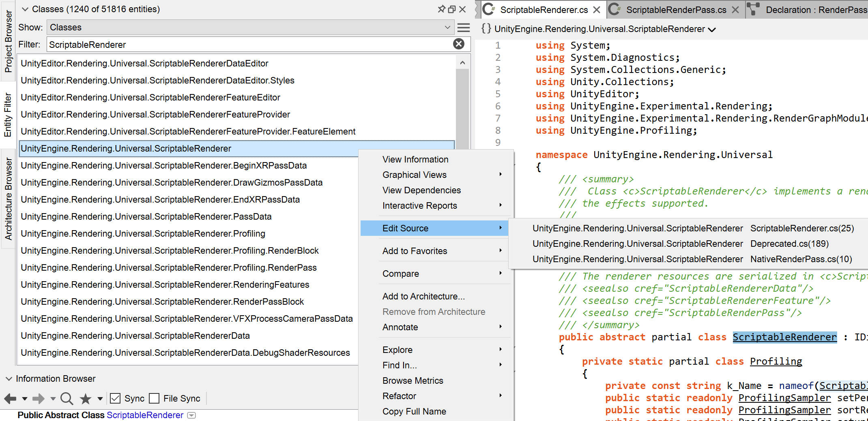Click the magnifier search icon in Information Browser
This screenshot has width=868, height=421.
pyautogui.click(x=67, y=399)
